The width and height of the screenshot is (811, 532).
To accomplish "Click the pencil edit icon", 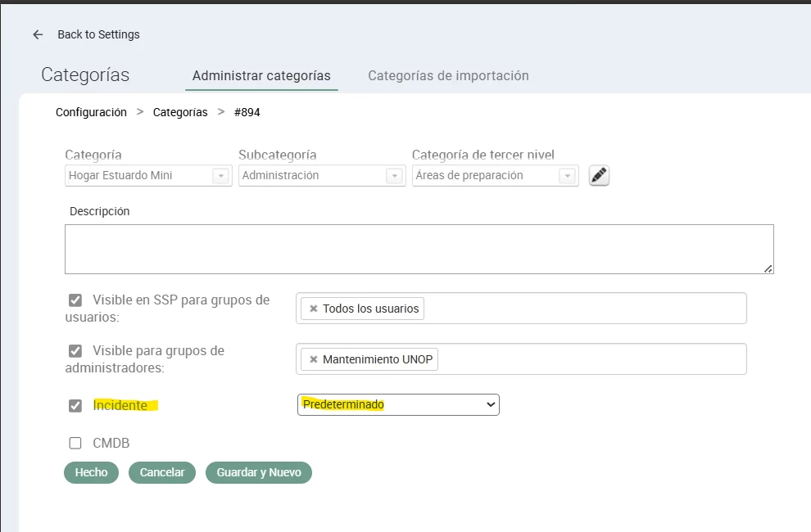I will click(x=600, y=175).
